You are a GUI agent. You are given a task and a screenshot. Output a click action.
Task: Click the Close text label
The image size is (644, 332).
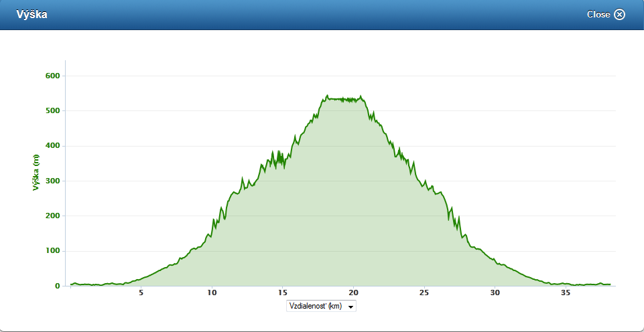coord(598,15)
